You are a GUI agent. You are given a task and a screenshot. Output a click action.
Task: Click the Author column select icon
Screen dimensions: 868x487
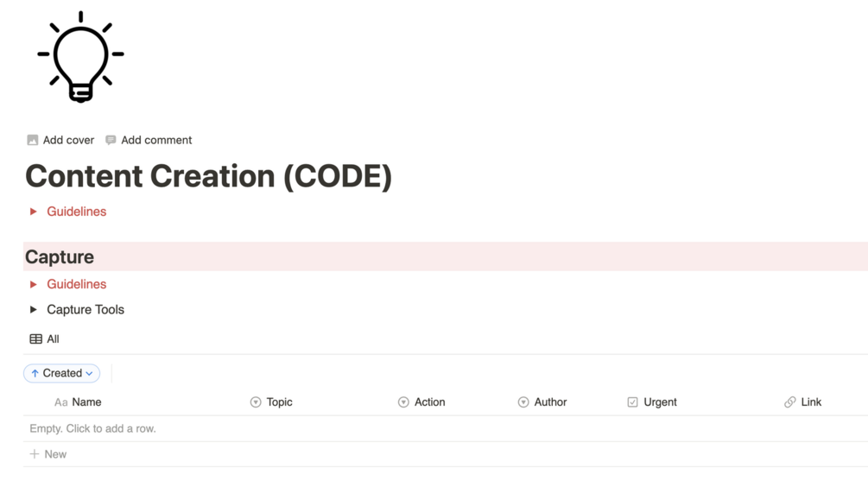(x=523, y=402)
